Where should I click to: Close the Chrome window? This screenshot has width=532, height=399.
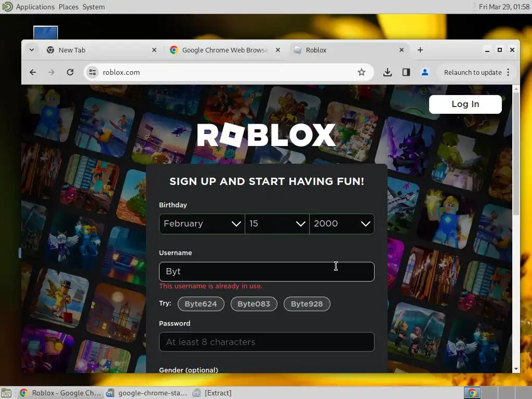pyautogui.click(x=512, y=50)
